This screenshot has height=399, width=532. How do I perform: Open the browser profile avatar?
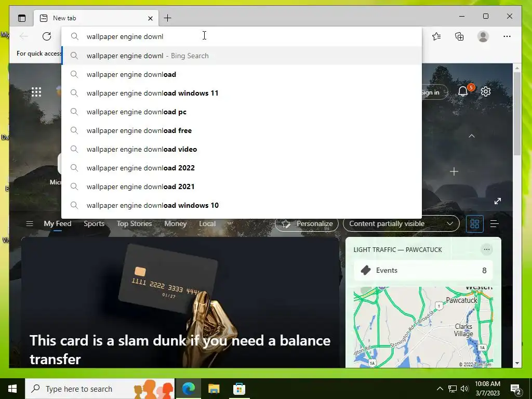(483, 36)
